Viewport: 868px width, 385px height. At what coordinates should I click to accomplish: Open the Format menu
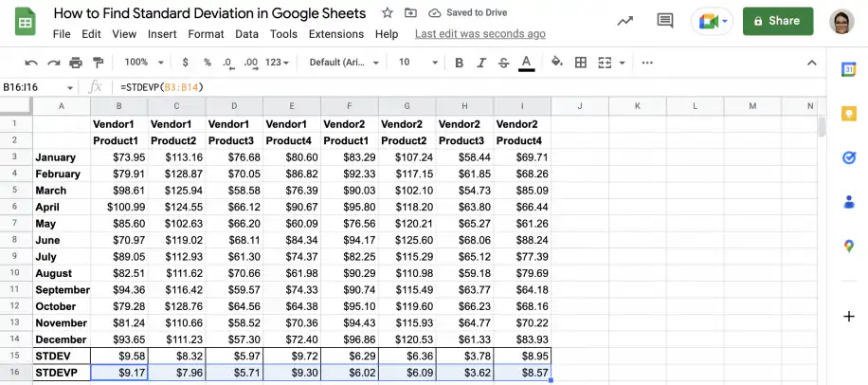[x=206, y=34]
